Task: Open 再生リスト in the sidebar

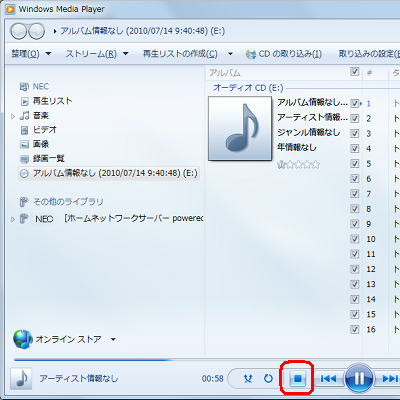Action: 52,101
